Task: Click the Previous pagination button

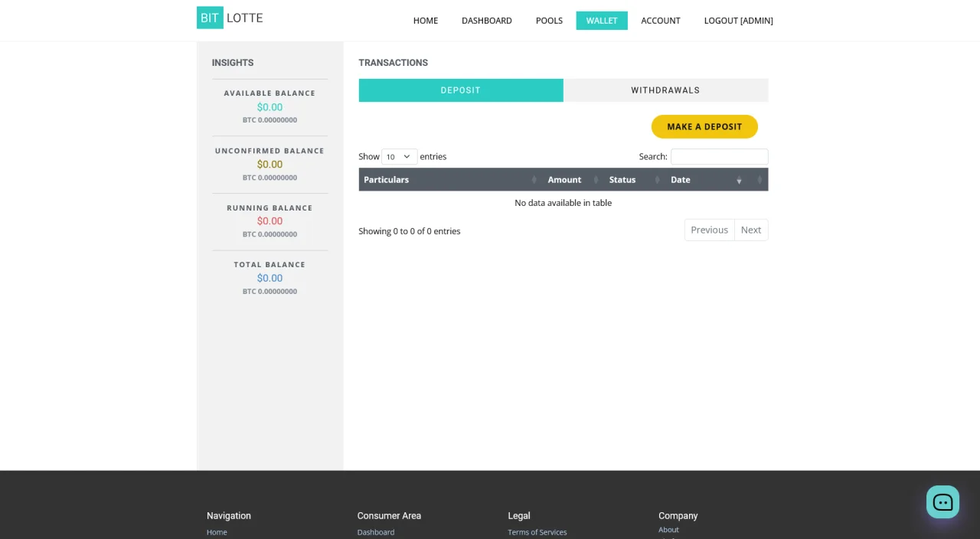Action: pyautogui.click(x=709, y=230)
